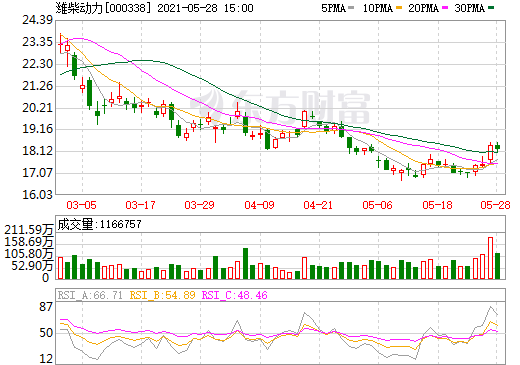Click the 19.16 price axis label

pos(37,129)
